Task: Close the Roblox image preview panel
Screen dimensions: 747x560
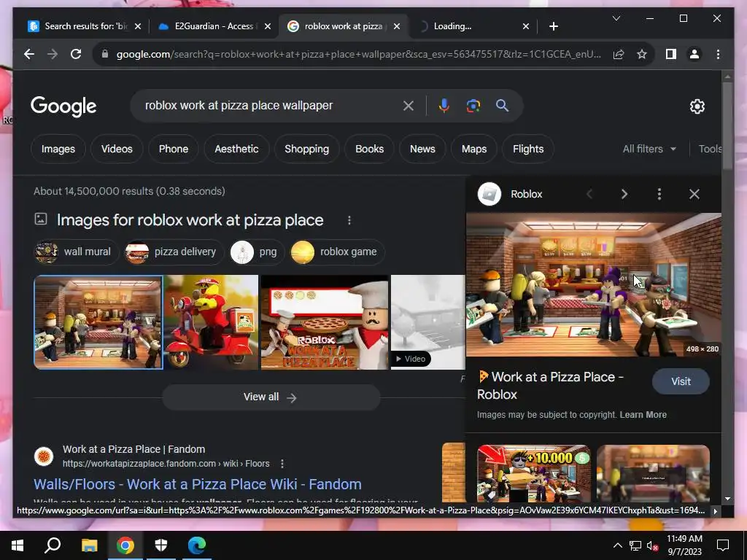Action: coord(694,194)
